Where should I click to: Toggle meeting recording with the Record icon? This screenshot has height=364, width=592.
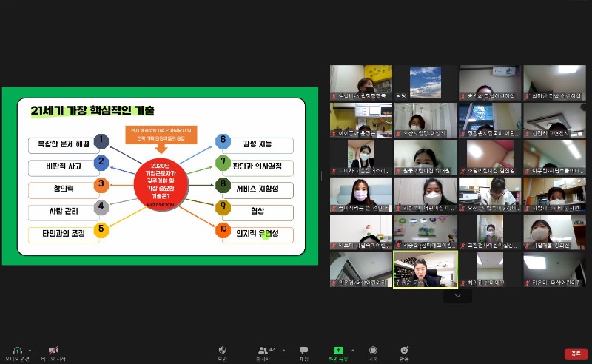tap(373, 350)
